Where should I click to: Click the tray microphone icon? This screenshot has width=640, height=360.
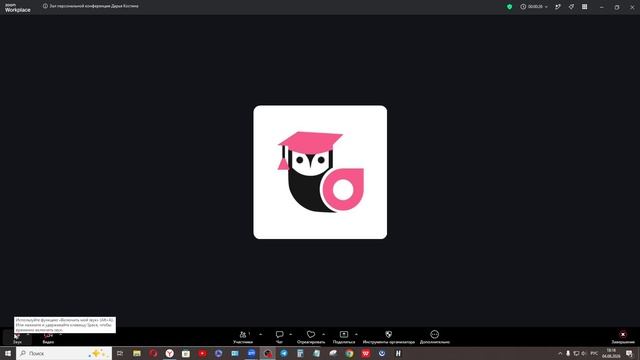pos(568,353)
